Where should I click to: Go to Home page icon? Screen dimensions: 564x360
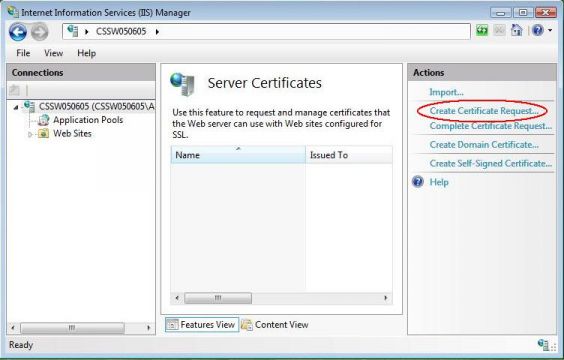point(517,31)
